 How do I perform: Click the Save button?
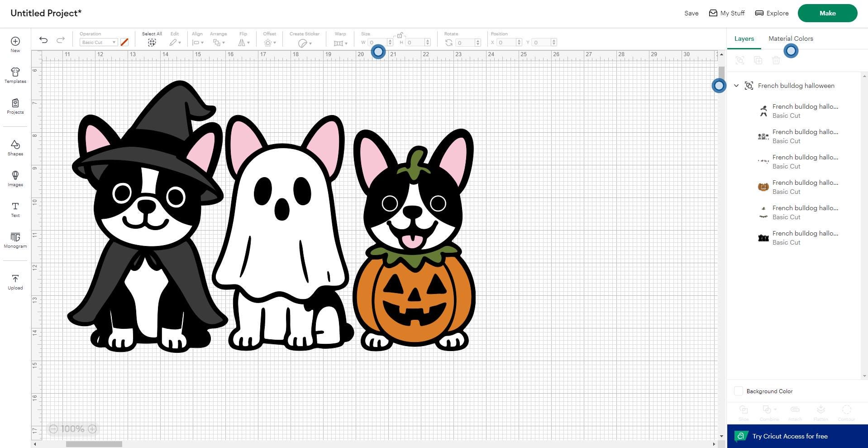tap(691, 13)
